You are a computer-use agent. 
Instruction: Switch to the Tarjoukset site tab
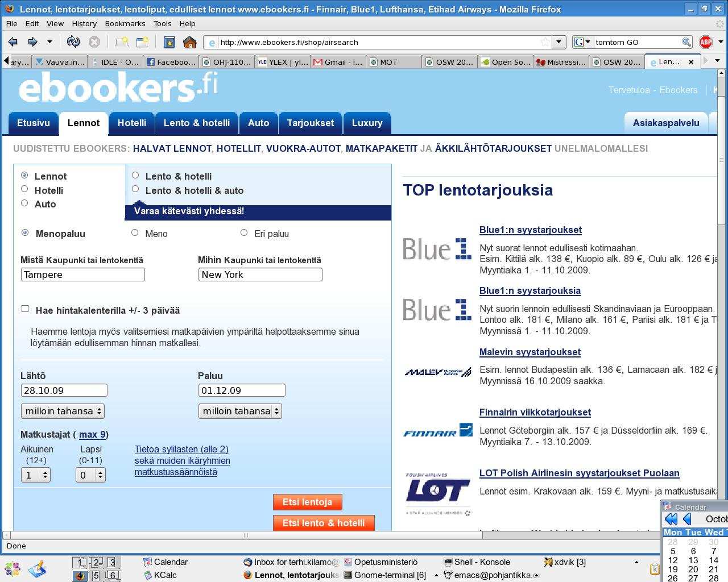click(311, 123)
